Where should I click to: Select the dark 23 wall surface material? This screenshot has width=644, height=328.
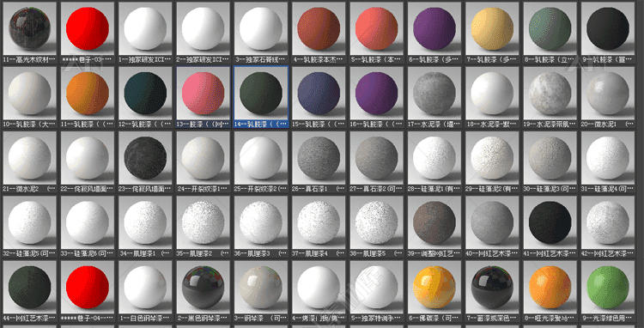(x=145, y=158)
